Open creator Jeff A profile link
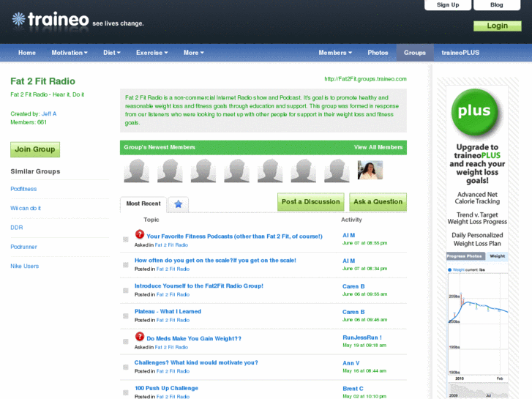This screenshot has height=399, width=532. click(x=49, y=113)
